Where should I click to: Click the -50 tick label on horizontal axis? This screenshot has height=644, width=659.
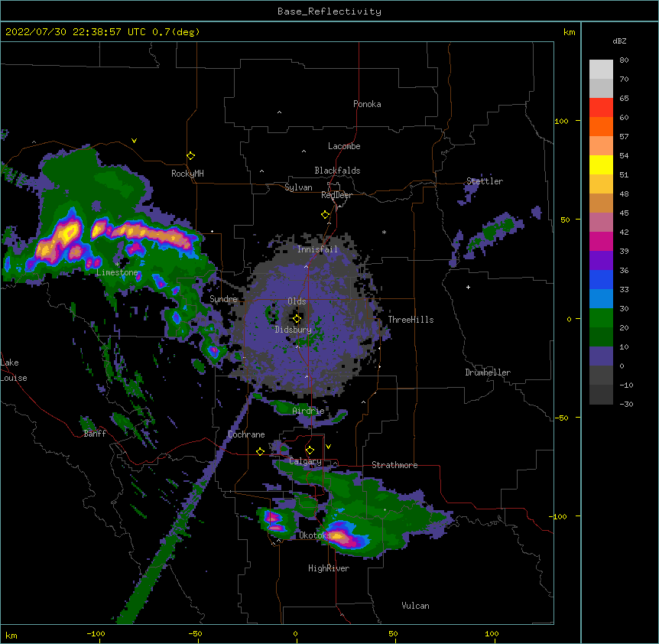pos(195,633)
